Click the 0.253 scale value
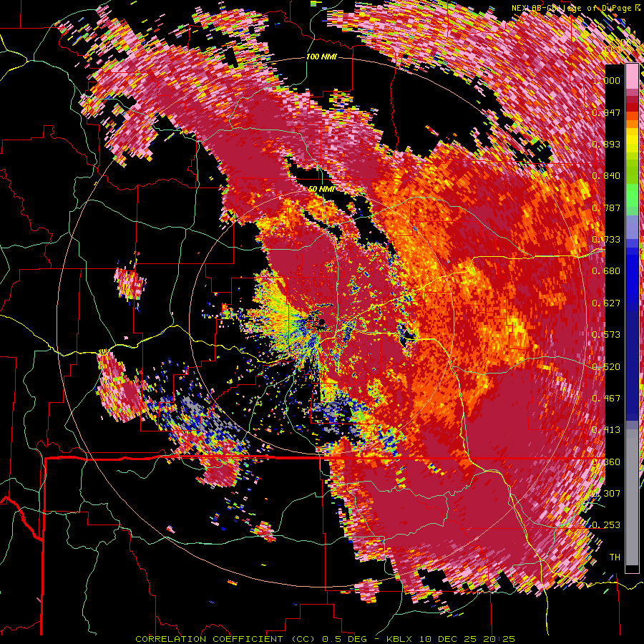644x644 pixels. point(606,525)
